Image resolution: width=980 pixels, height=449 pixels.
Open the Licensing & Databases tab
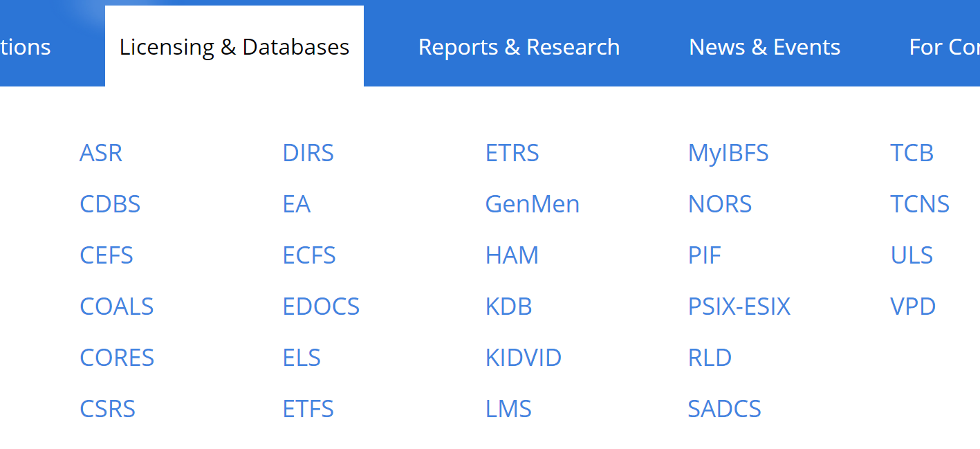coord(234,47)
